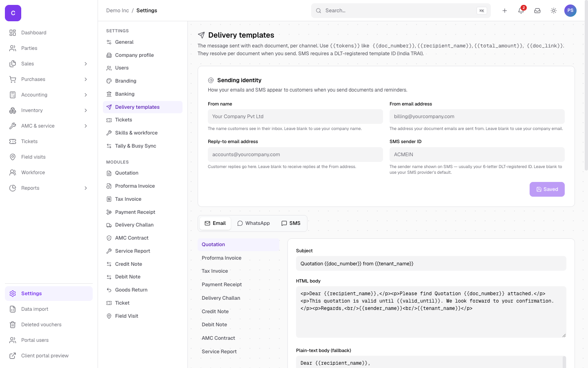Click the purple C app logo
Image resolution: width=588 pixels, height=368 pixels.
pos(13,13)
